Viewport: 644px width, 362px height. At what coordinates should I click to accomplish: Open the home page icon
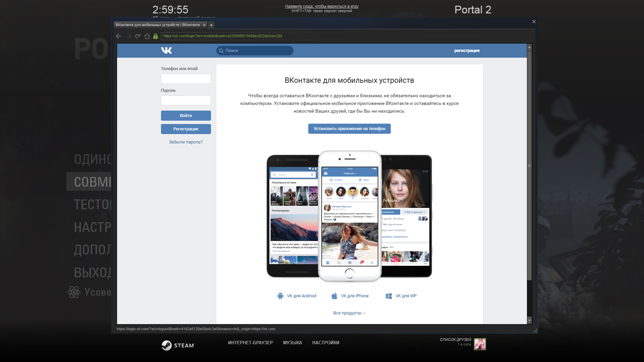(x=147, y=36)
